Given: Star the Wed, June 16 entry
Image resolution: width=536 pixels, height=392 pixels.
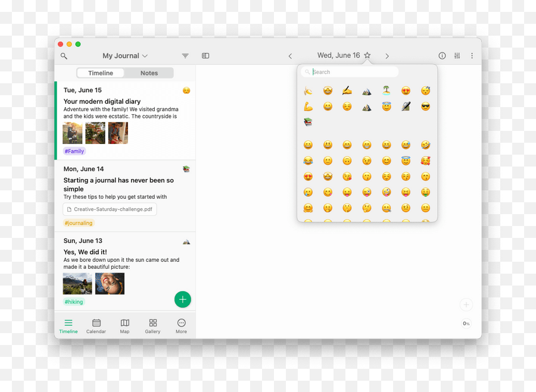Looking at the screenshot, I should (367, 55).
